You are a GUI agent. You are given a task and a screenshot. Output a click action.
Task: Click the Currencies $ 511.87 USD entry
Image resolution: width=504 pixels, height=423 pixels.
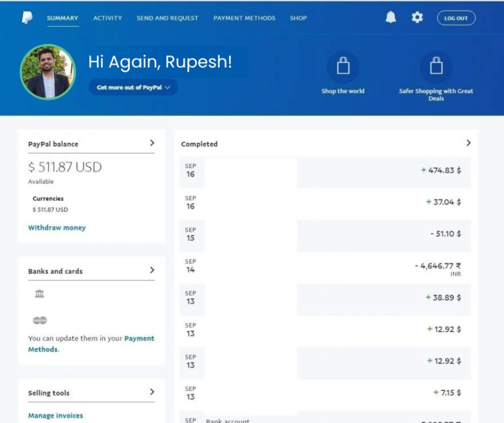tap(50, 209)
